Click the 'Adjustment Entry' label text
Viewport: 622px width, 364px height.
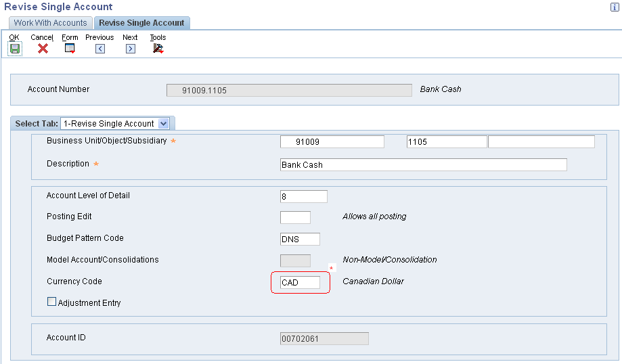89,303
